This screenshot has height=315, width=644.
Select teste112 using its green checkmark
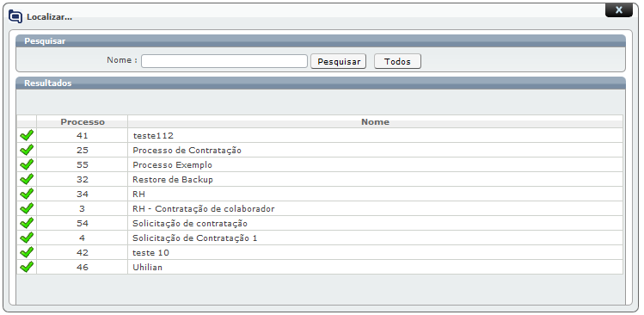click(27, 135)
